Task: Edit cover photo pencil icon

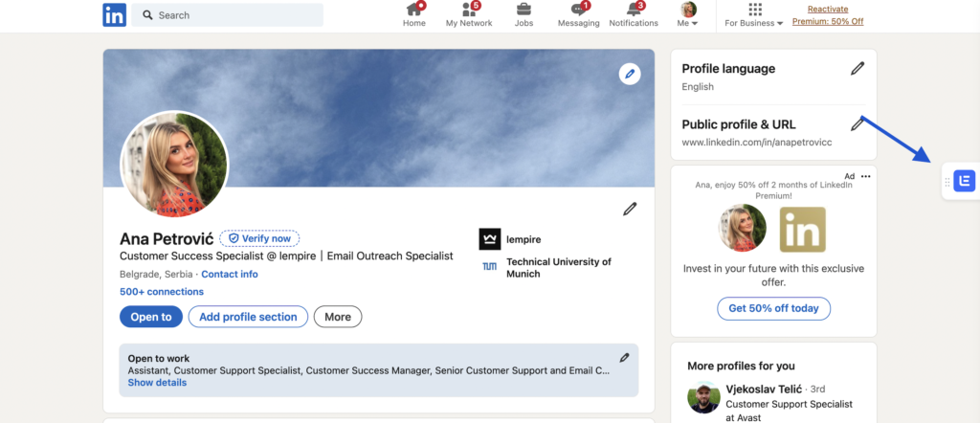Action: coord(629,73)
